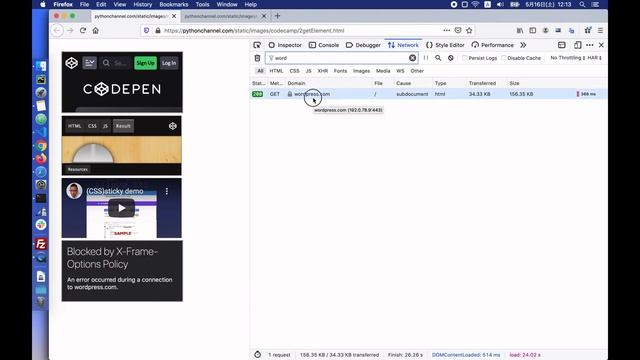
Task: Switch to the Console tab
Action: (324, 45)
